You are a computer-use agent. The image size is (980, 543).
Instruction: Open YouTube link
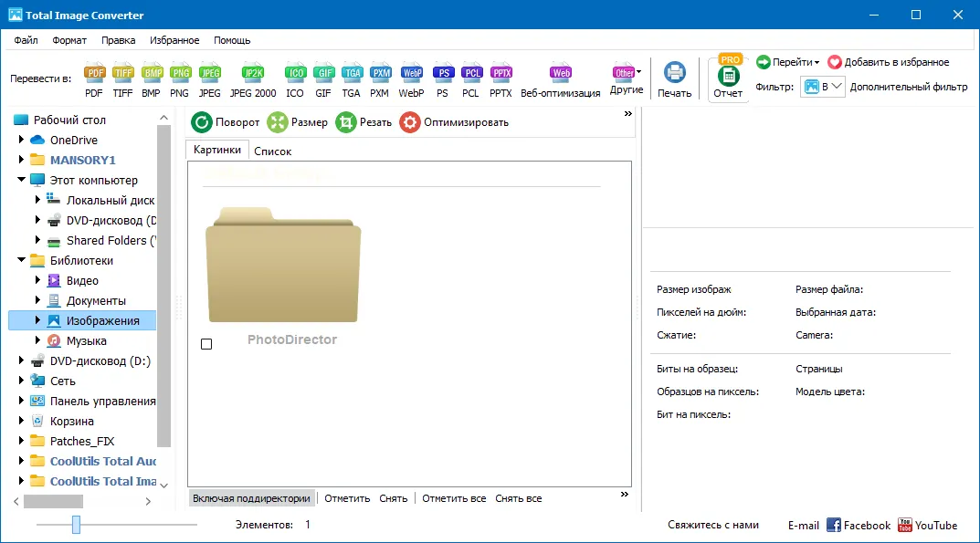928,526
